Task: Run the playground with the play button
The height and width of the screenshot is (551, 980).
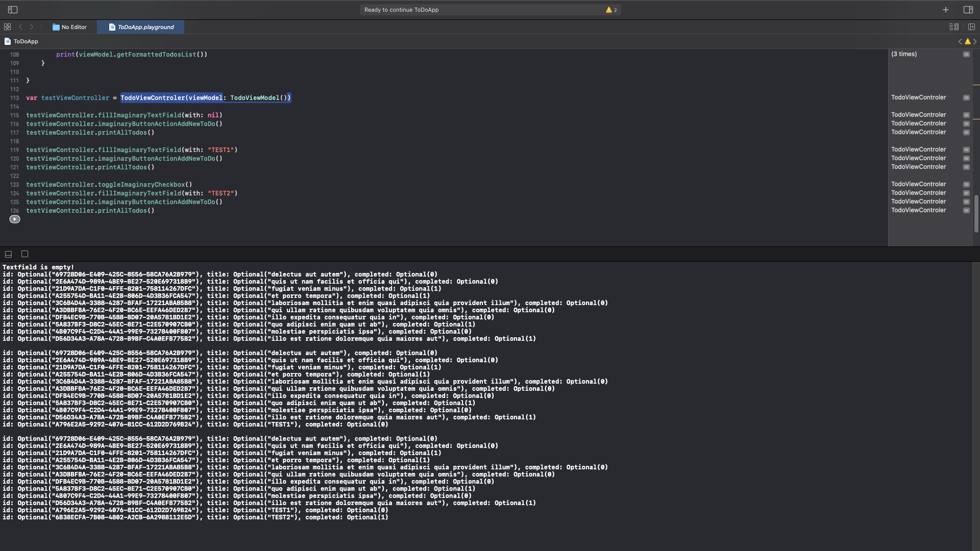Action: pos(15,219)
